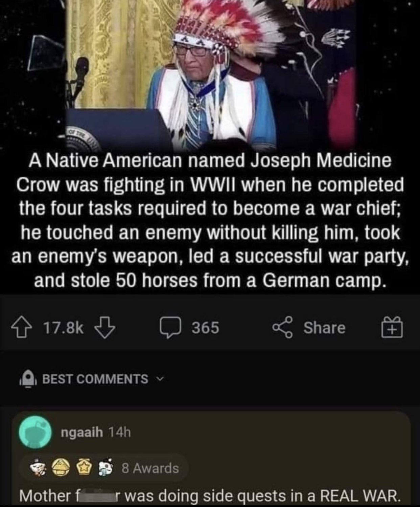Upvote the Joseph Medicine Crow post
Viewport: 420px width, 507px height.
pos(27,328)
